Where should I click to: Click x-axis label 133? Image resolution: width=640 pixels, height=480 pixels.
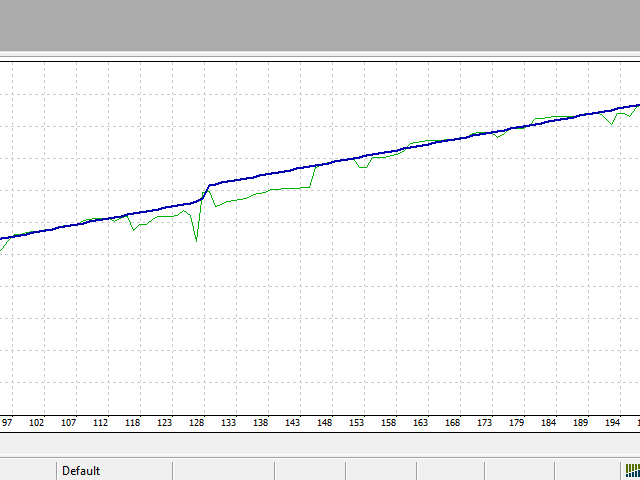[x=229, y=423]
